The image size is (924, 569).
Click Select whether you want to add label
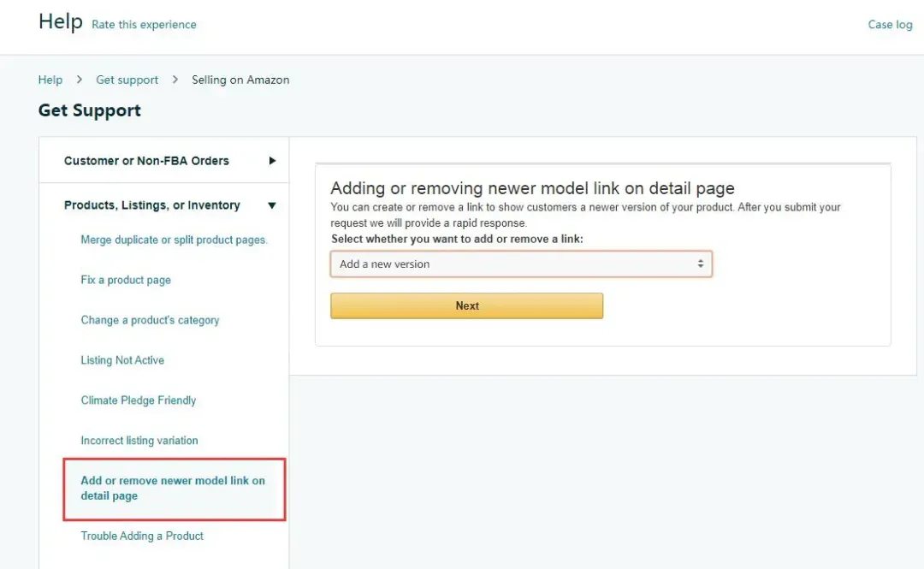click(x=457, y=239)
